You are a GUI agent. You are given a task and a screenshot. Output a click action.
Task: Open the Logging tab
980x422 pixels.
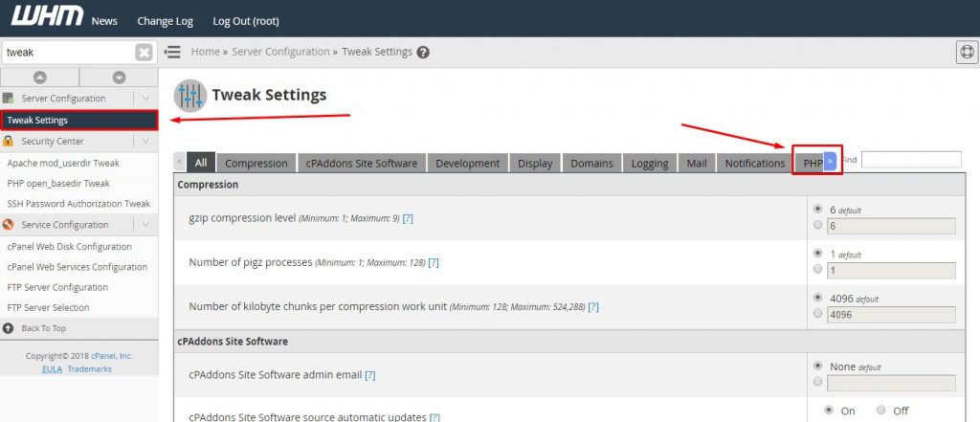pyautogui.click(x=650, y=164)
